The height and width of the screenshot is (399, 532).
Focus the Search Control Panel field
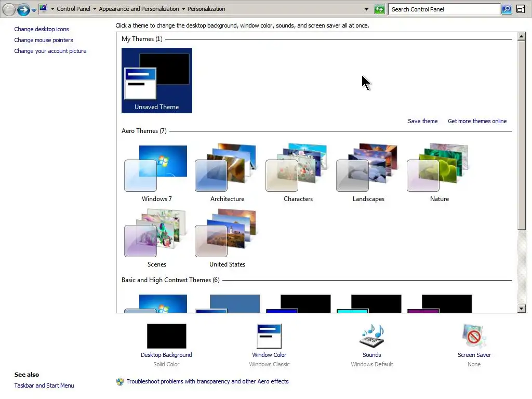click(x=444, y=9)
